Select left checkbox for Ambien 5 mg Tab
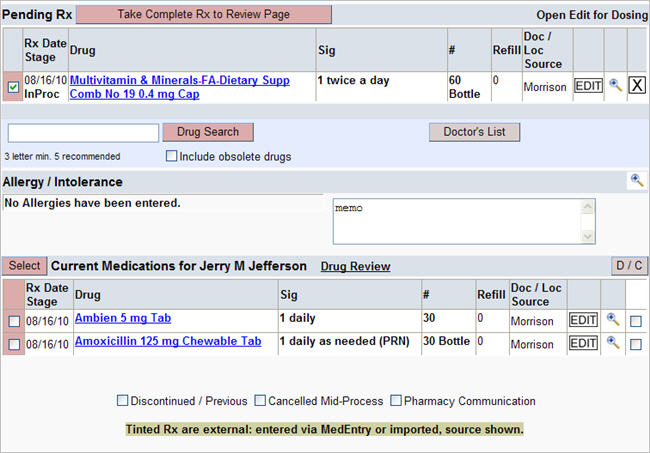This screenshot has height=453, width=650. pyautogui.click(x=13, y=321)
